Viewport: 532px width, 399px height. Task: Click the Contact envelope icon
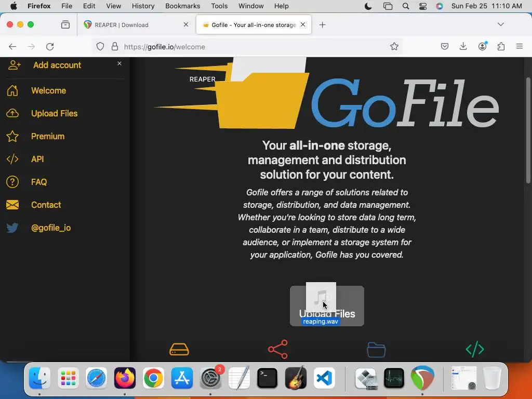(x=12, y=205)
